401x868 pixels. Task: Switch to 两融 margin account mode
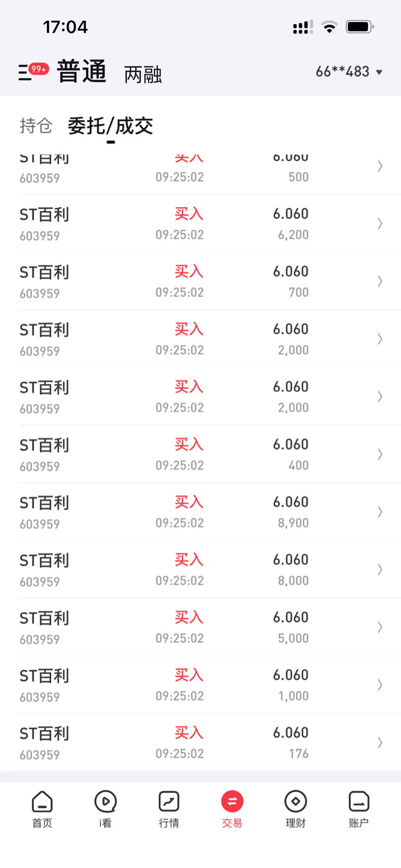[x=143, y=75]
